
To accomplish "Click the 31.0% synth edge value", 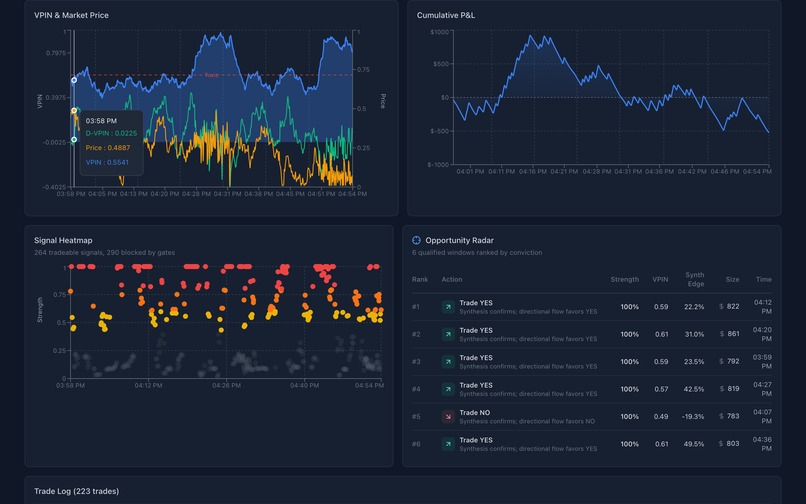I will pyautogui.click(x=694, y=334).
